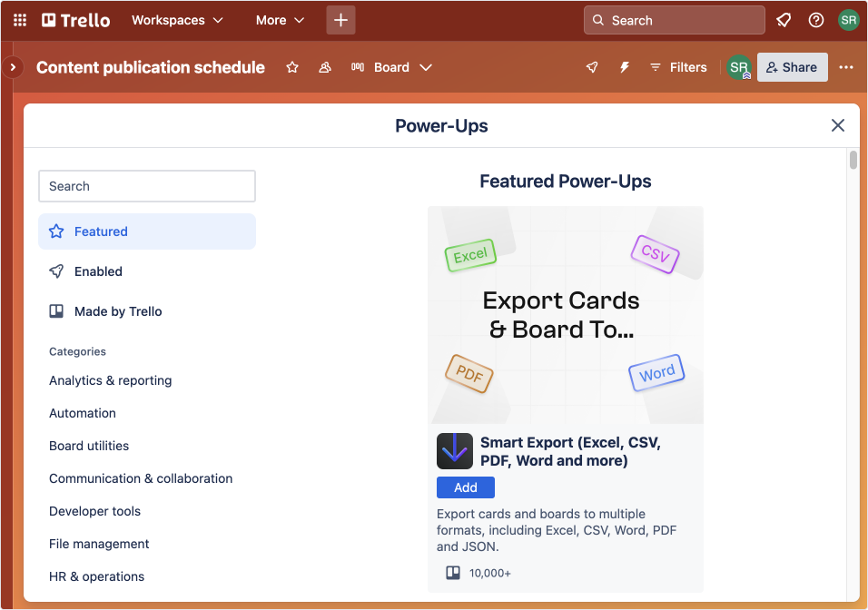Open notifications via the bell icon

click(x=784, y=19)
